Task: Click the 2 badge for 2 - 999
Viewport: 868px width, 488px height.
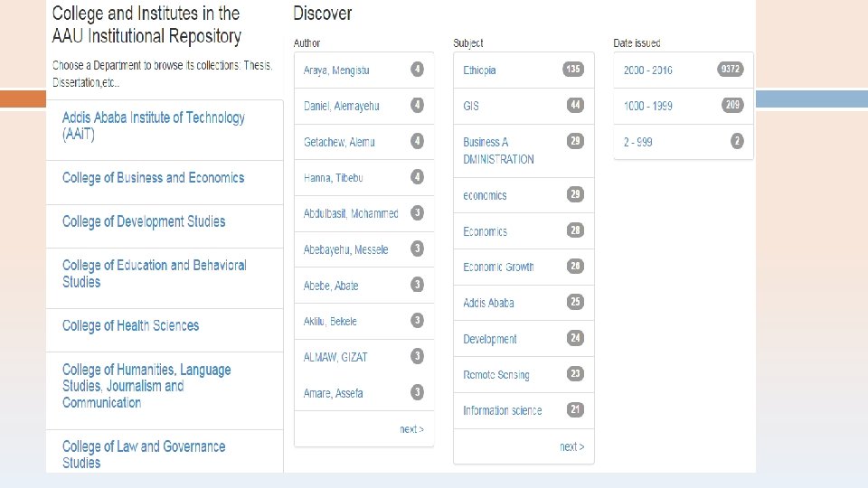Action: pos(738,141)
